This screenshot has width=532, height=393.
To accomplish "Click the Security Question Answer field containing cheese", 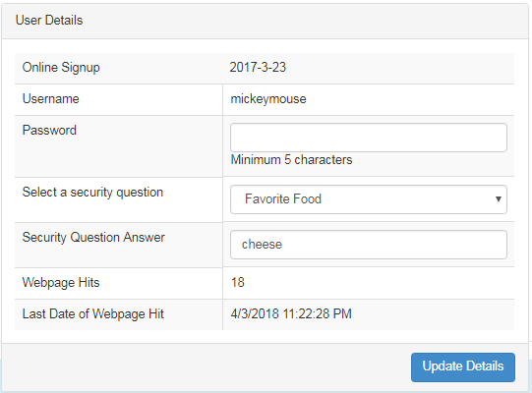I will [x=369, y=245].
